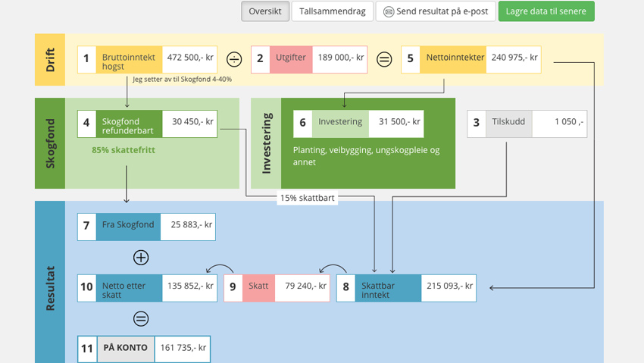
Task: Click the equals circle icon above På konto
Action: pos(141,319)
